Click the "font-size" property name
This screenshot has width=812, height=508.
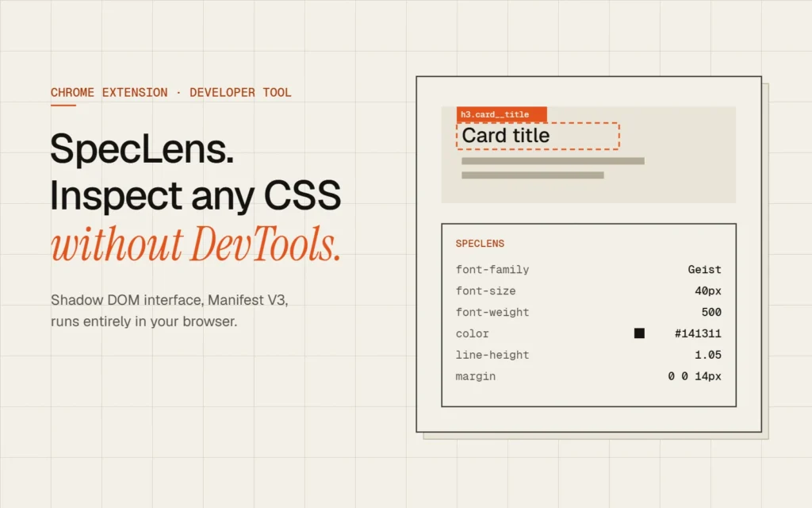(485, 291)
